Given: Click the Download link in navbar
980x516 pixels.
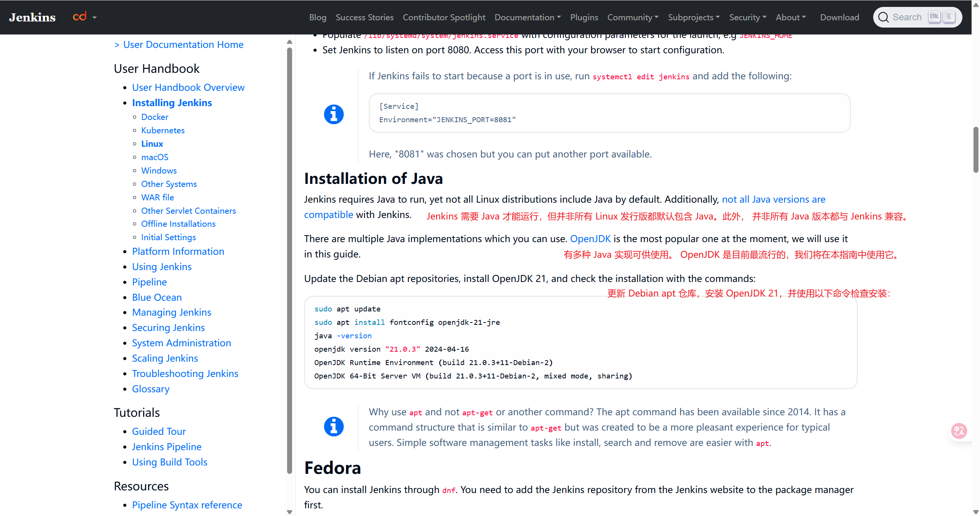Looking at the screenshot, I should 839,17.
